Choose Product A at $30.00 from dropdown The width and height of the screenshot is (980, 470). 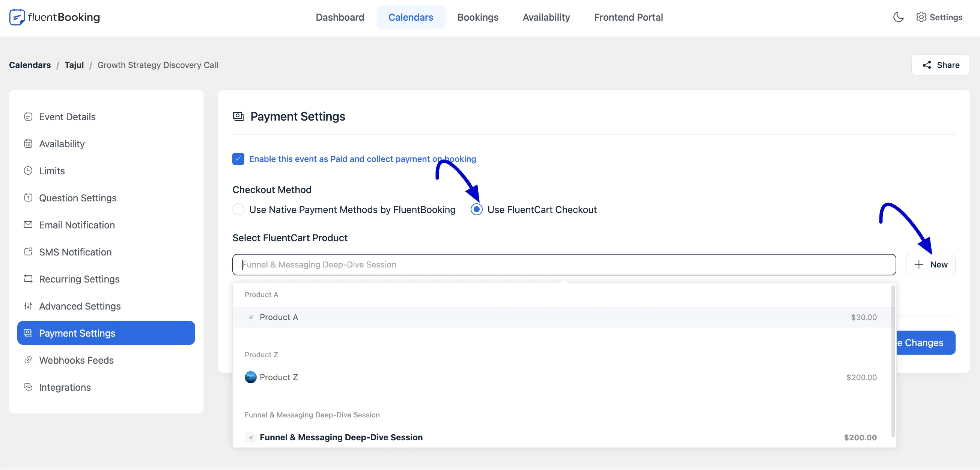(562, 317)
